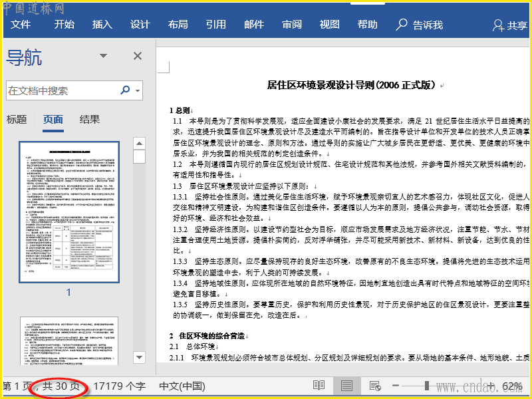Select the page 1 thumbnail
The image size is (532, 399).
[x=69, y=212]
